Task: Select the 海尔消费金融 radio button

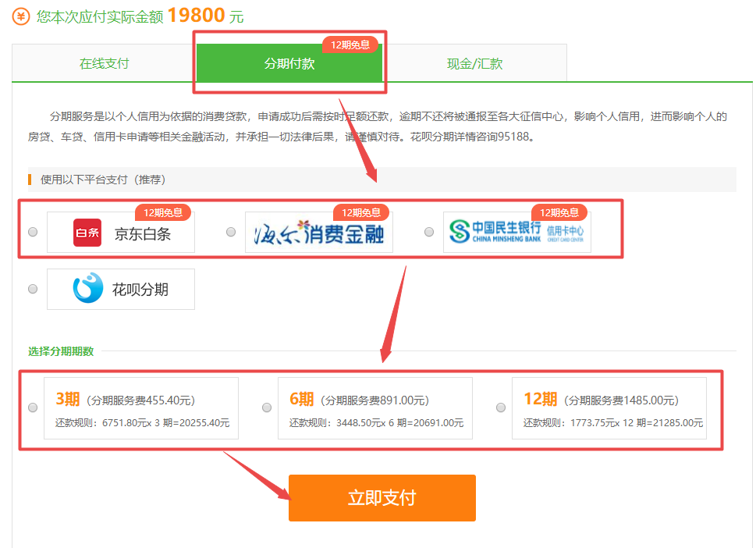Action: pyautogui.click(x=231, y=232)
